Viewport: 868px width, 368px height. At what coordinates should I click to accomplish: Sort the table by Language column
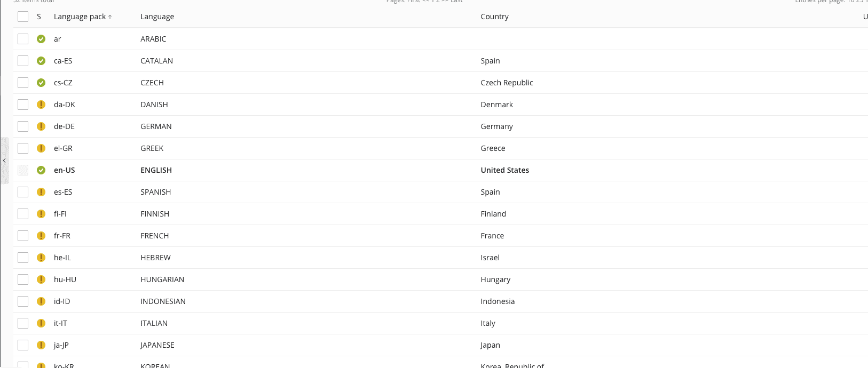click(157, 17)
